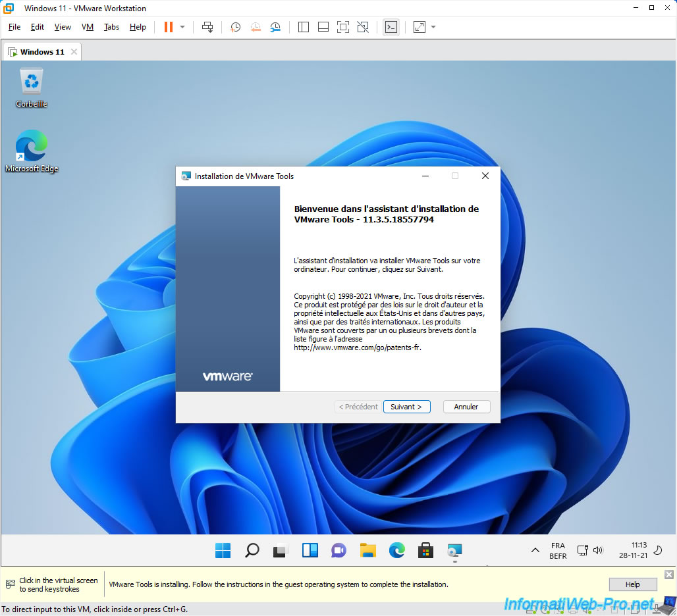This screenshot has width=677, height=616.
Task: Toggle the thumbnail bar view icon
Action: coord(323,27)
